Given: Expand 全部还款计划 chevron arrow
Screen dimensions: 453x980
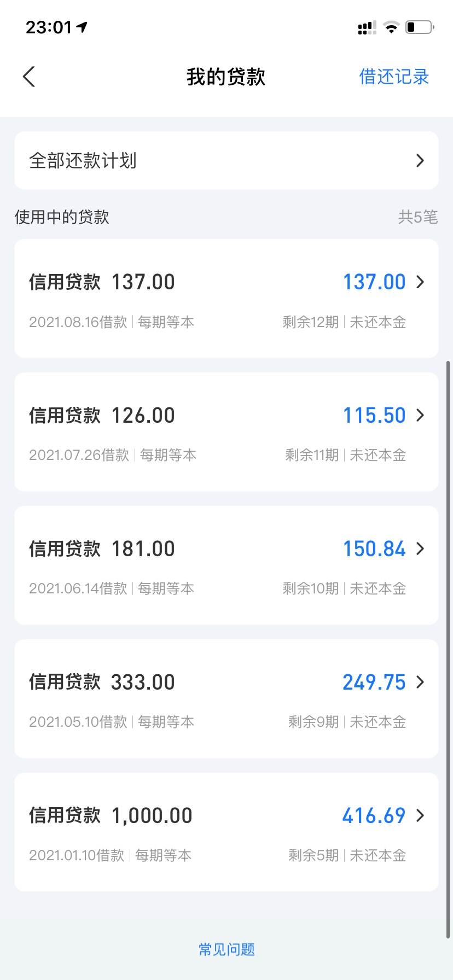Looking at the screenshot, I should 420,161.
